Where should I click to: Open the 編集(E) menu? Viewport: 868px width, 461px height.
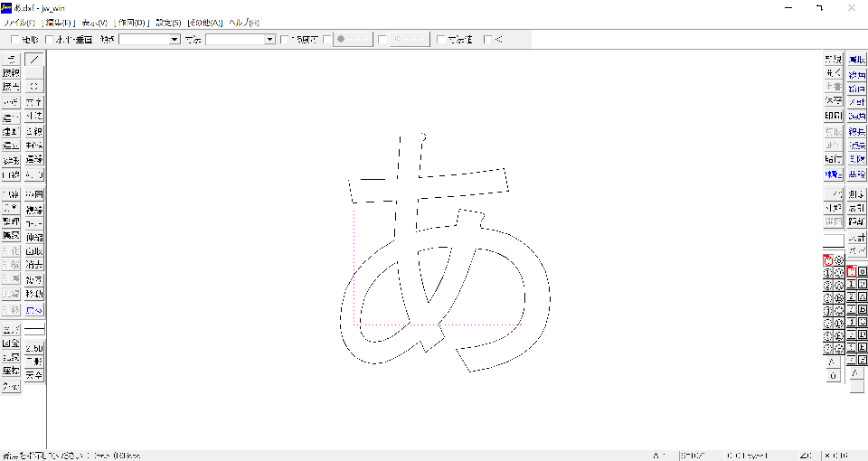click(58, 23)
